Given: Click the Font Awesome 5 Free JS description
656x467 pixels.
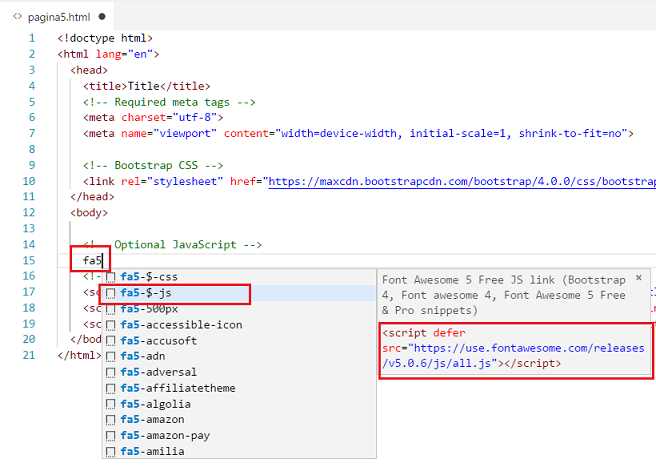Looking at the screenshot, I should tap(504, 295).
